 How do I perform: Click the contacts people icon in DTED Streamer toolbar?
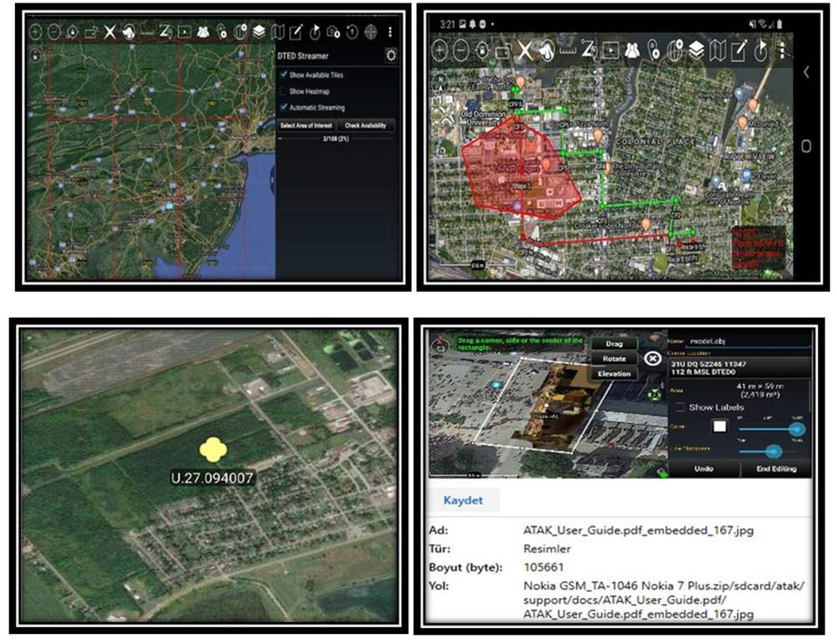coord(203,32)
